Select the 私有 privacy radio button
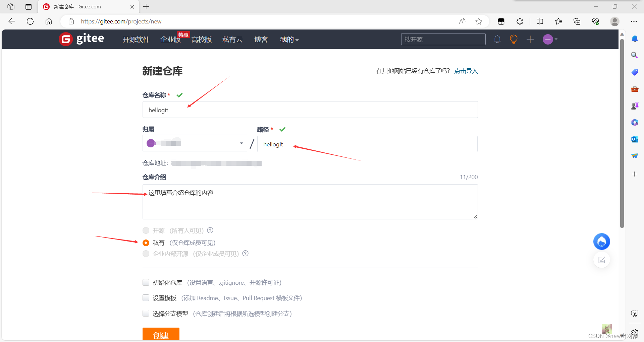 pos(146,243)
